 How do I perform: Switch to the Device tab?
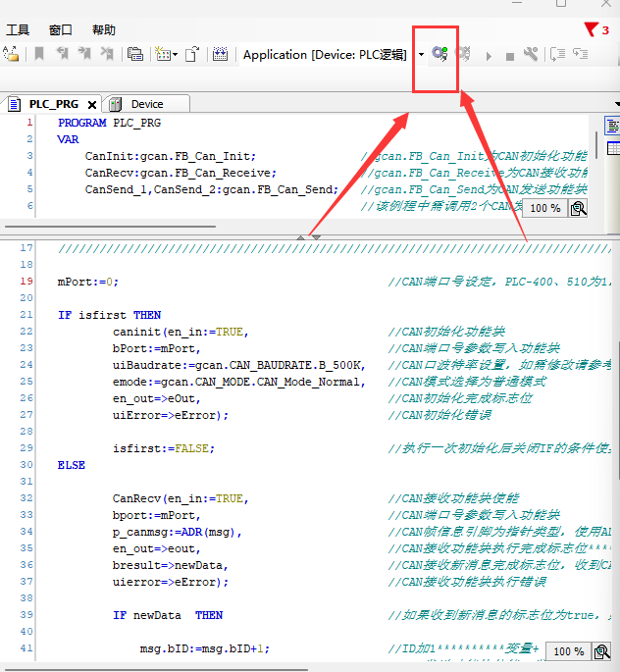pyautogui.click(x=146, y=104)
